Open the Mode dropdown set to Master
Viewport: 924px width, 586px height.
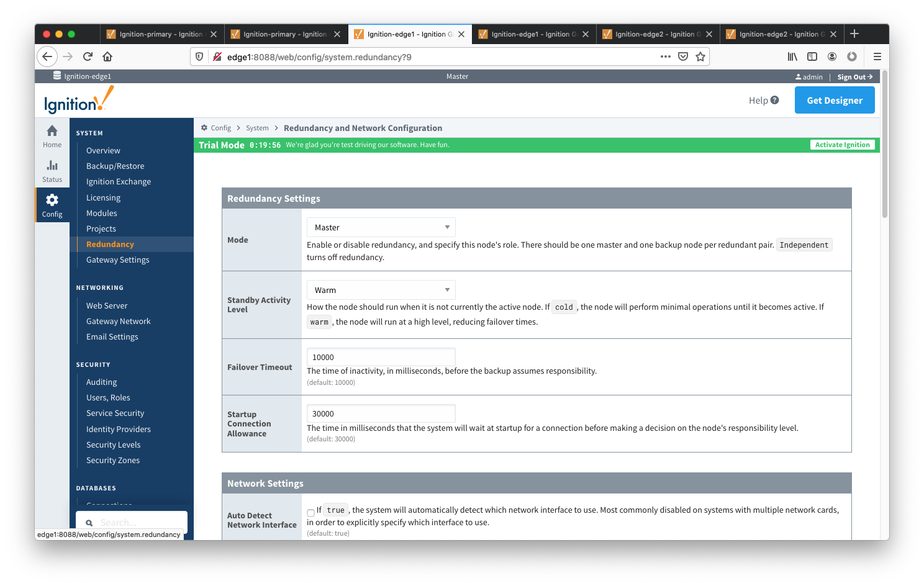coord(381,227)
